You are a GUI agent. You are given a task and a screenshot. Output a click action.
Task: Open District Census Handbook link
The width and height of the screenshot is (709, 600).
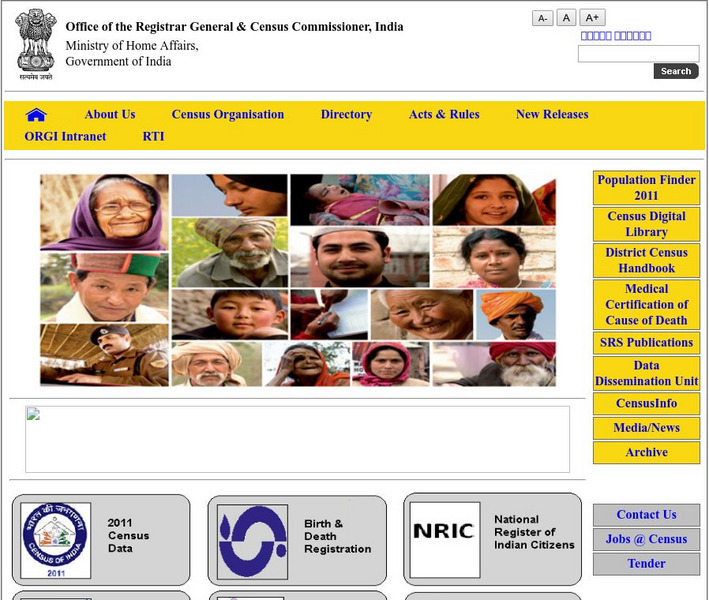646,260
